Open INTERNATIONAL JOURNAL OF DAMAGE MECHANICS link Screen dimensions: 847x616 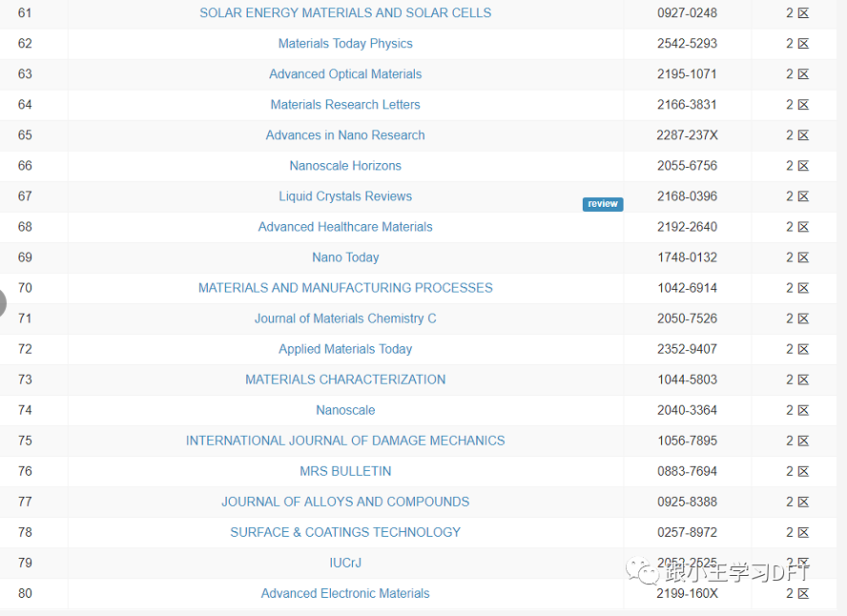[x=345, y=441]
